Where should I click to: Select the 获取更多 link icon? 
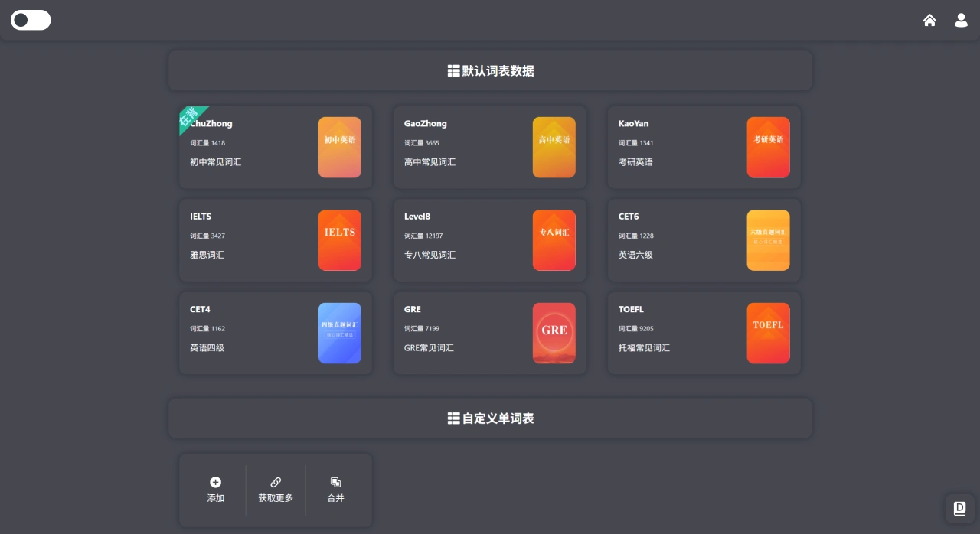coord(275,482)
